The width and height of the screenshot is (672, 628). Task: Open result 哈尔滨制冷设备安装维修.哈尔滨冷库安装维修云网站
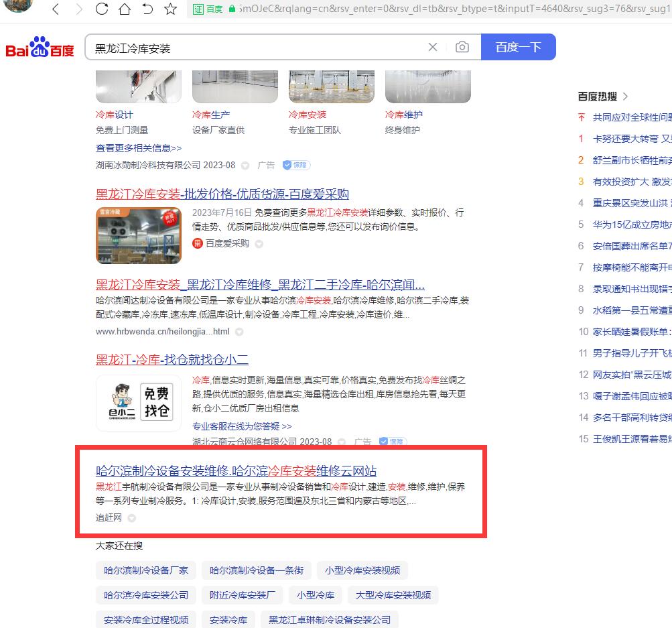coord(236,470)
